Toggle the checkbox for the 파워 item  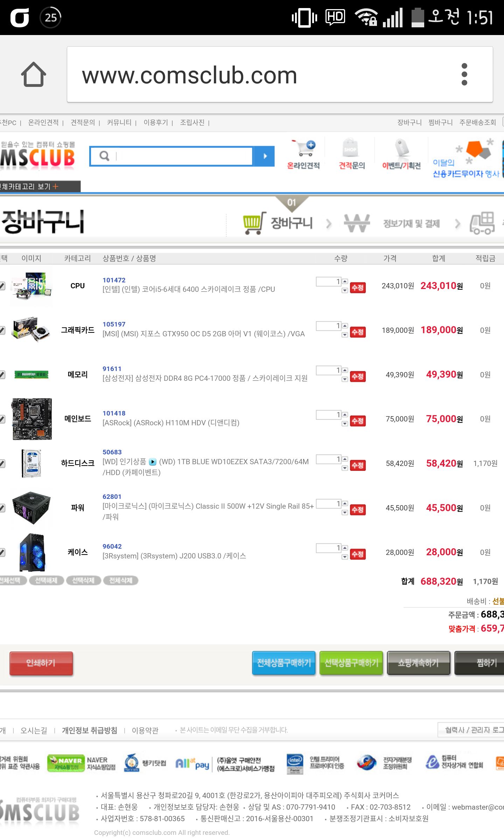click(2, 508)
